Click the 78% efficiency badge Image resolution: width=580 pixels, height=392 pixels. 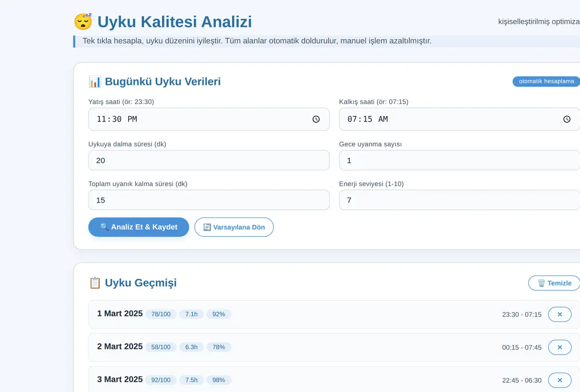[x=219, y=347]
